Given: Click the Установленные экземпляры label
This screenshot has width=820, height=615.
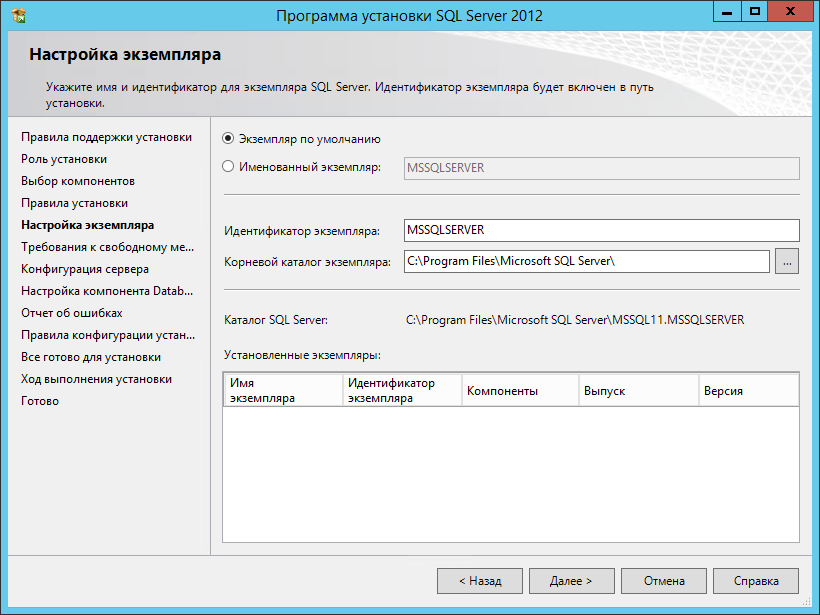Looking at the screenshot, I should click(x=302, y=355).
